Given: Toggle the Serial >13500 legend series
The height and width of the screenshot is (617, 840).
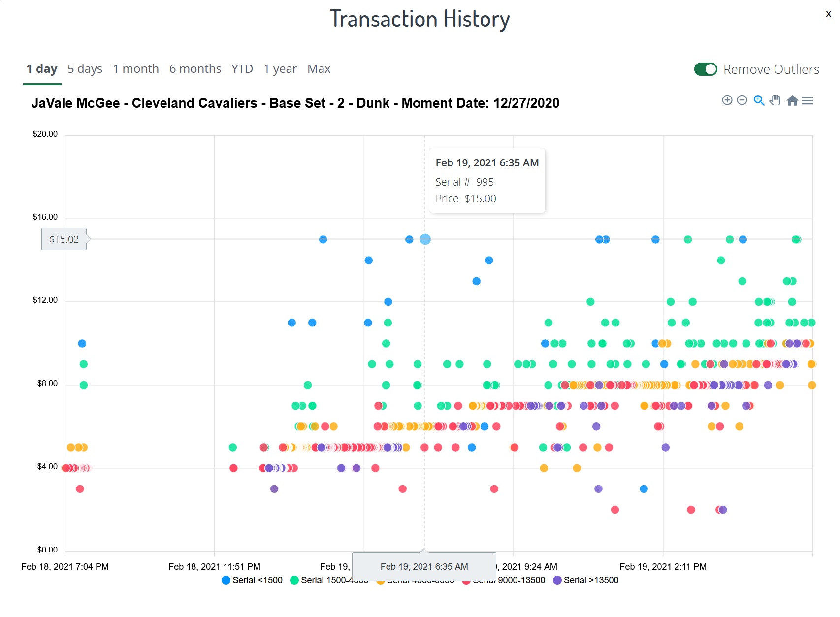Looking at the screenshot, I should (586, 580).
